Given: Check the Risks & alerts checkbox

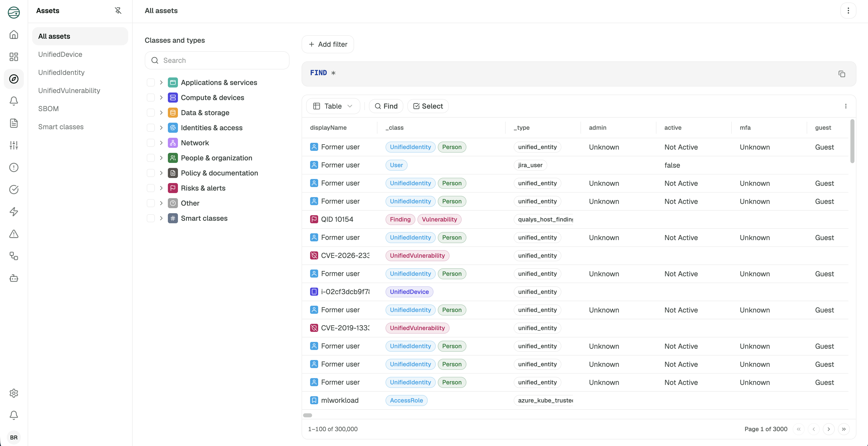Looking at the screenshot, I should [151, 188].
